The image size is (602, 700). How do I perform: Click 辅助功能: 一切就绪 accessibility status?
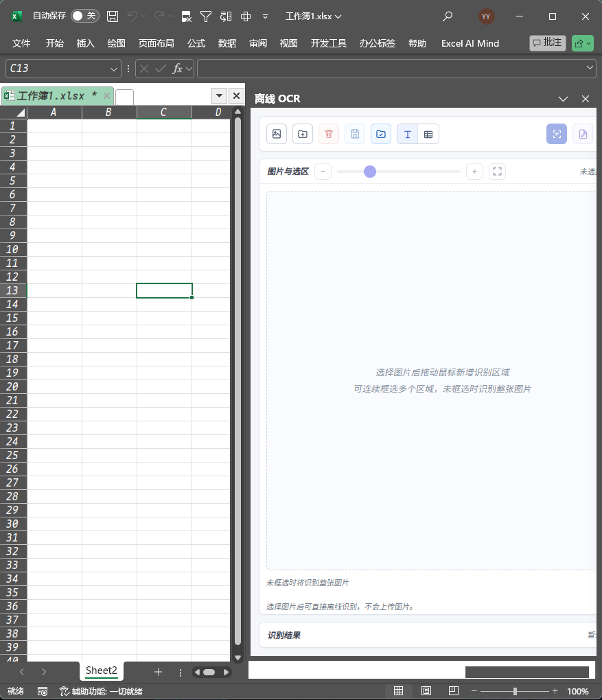click(x=102, y=691)
